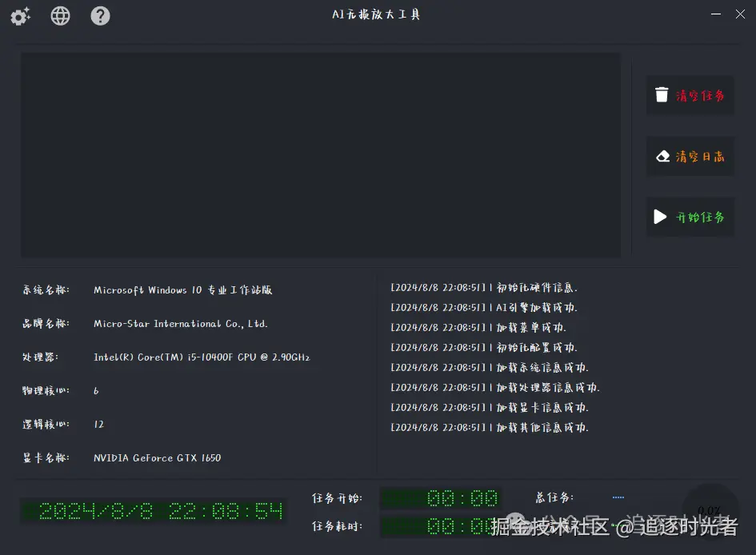Click log line AI引擎加载成功
This screenshot has width=756, height=555.
click(x=483, y=307)
